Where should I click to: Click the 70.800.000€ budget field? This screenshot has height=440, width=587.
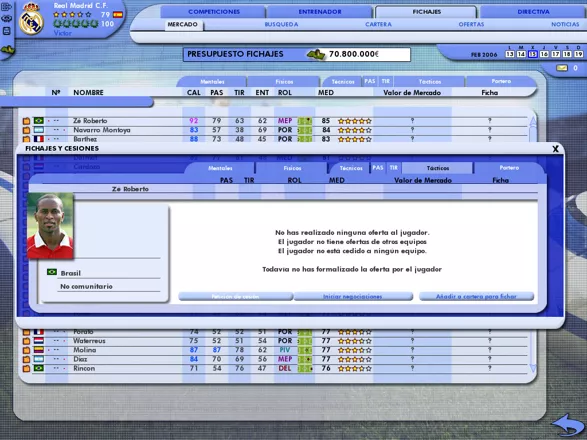point(369,54)
